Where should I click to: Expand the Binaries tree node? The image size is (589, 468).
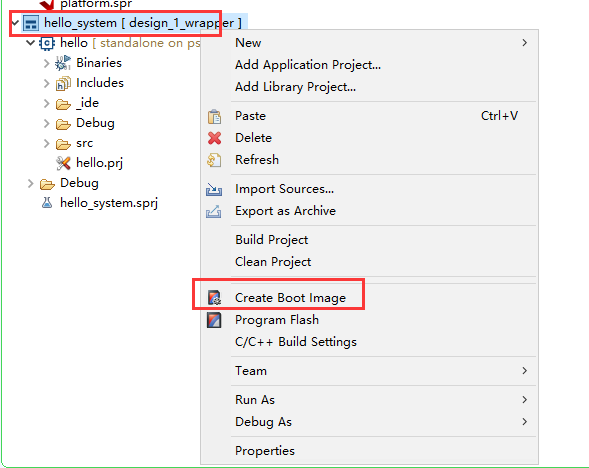[x=46, y=63]
